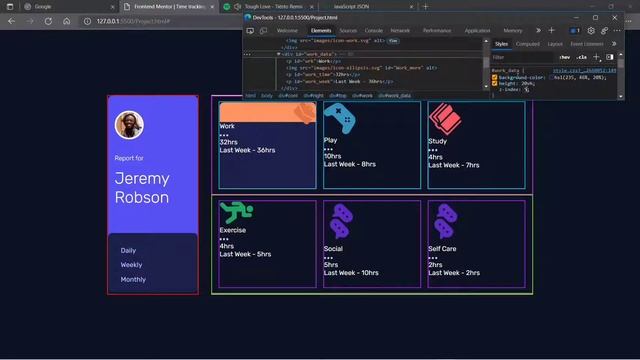Image resolution: width=640 pixels, height=360 pixels.
Task: Click the Study card ellipsis icon
Action: (x=433, y=150)
